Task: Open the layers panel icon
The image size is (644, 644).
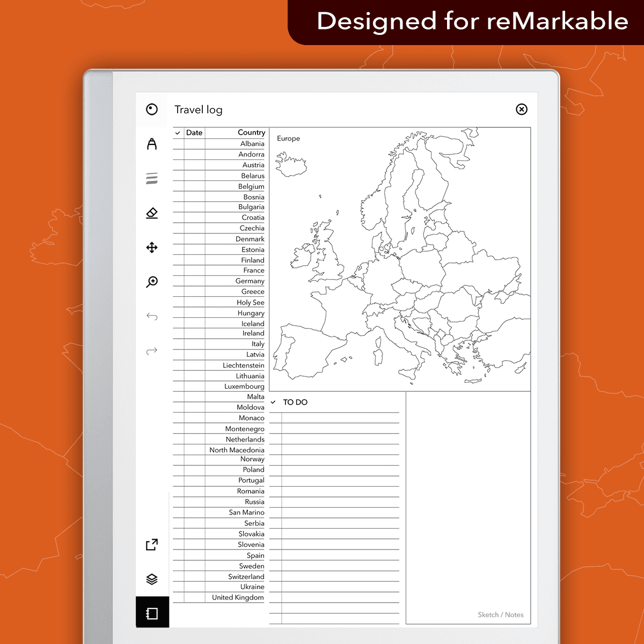Action: coord(152,579)
